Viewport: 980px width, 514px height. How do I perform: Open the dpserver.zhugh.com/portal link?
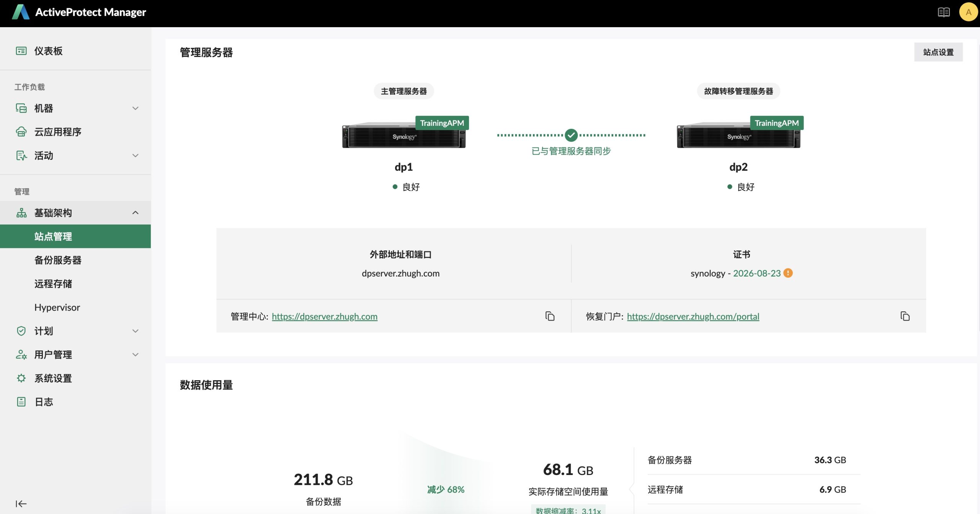point(693,316)
